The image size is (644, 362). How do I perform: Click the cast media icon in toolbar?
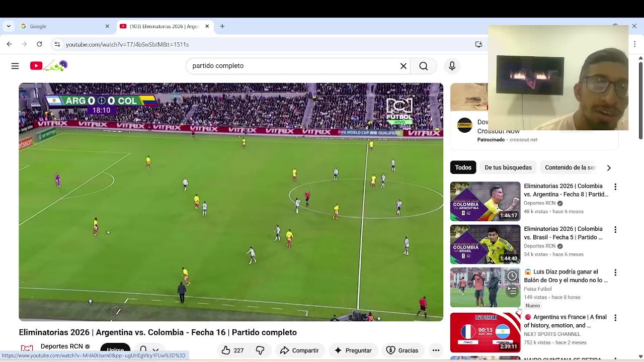[478, 44]
